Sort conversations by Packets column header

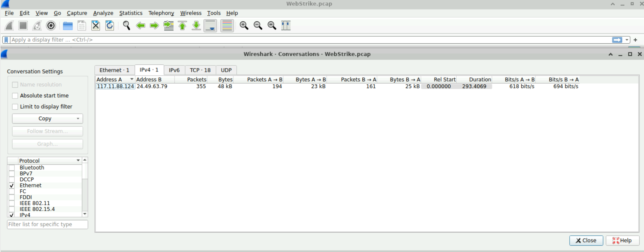click(x=191, y=80)
